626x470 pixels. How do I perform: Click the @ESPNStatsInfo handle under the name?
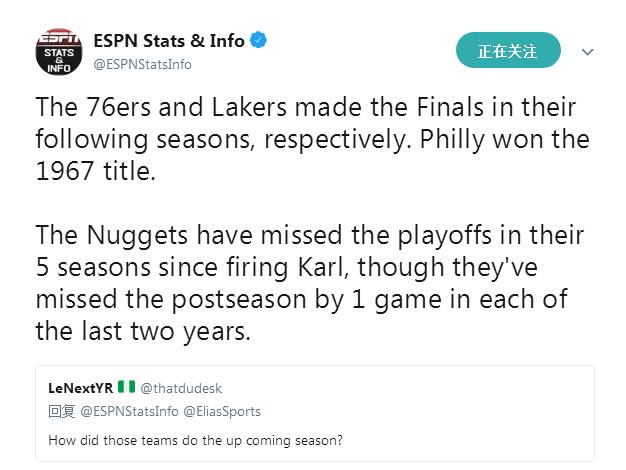click(x=142, y=64)
